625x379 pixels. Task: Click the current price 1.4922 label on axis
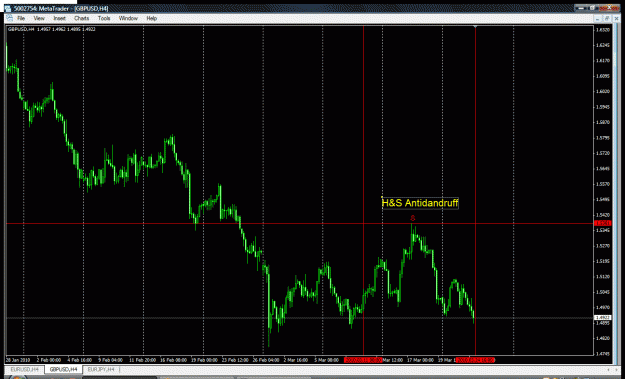point(602,318)
